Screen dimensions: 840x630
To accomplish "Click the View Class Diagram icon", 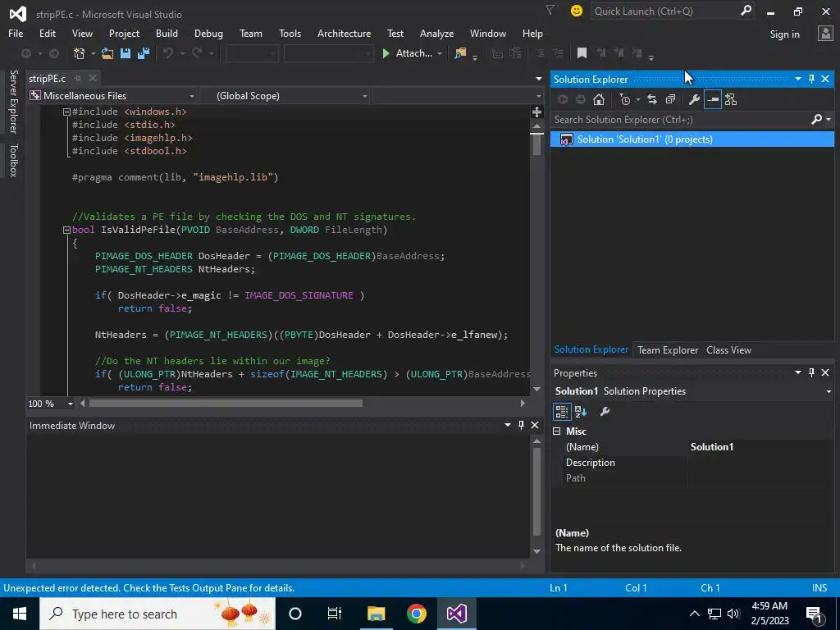I will [x=731, y=99].
